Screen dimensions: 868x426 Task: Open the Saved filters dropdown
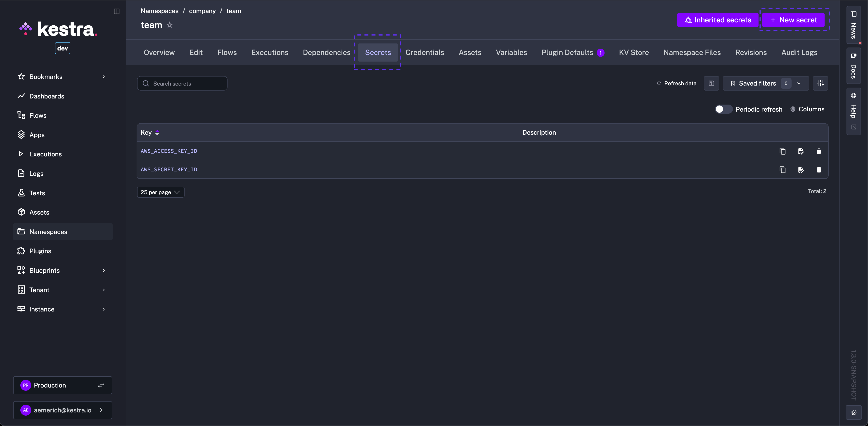point(766,83)
